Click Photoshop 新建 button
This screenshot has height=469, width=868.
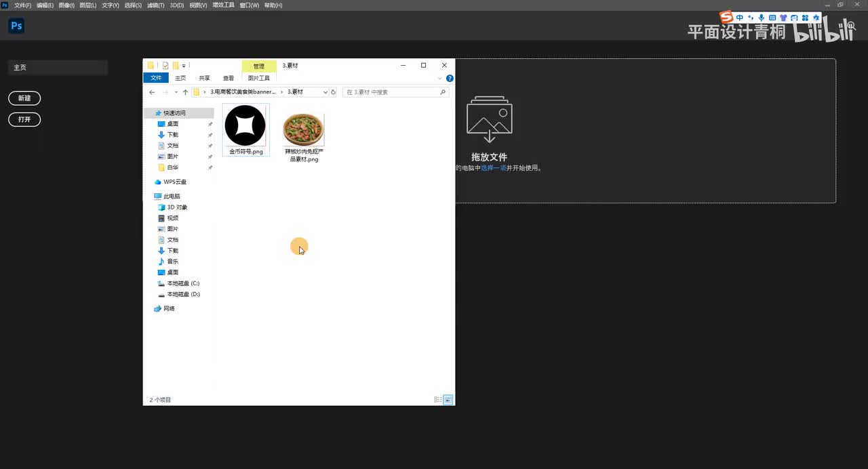coord(24,98)
